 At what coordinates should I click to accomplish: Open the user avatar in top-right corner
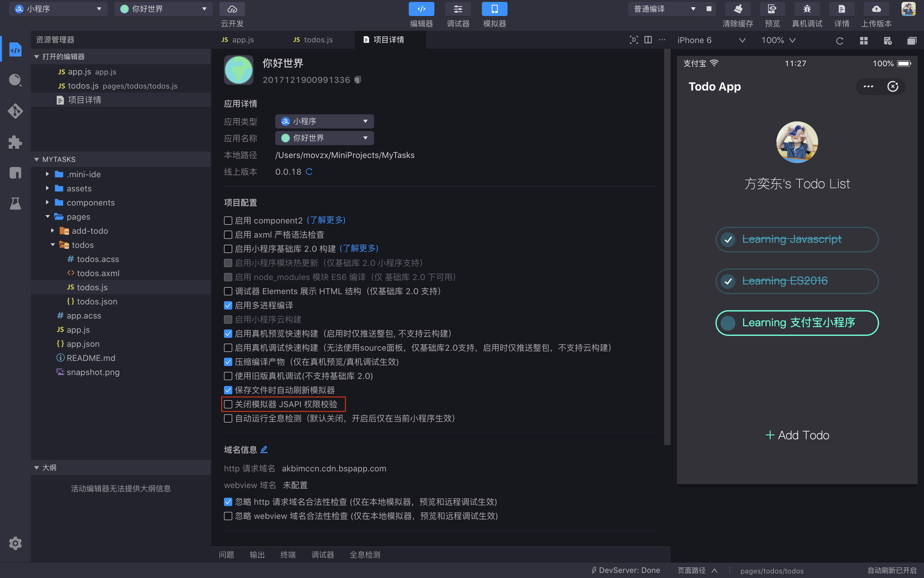click(908, 9)
